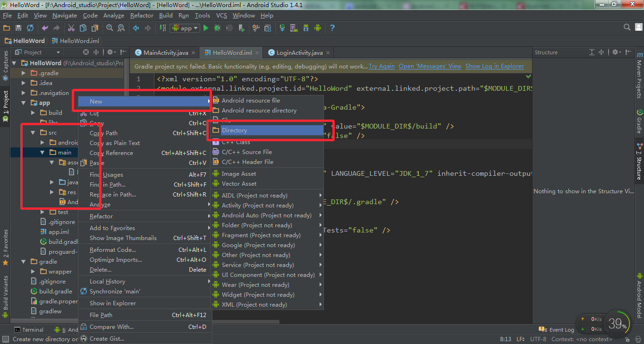Click the Cut scissors toolbar icon
This screenshot has height=344, width=644.
coord(71,28)
